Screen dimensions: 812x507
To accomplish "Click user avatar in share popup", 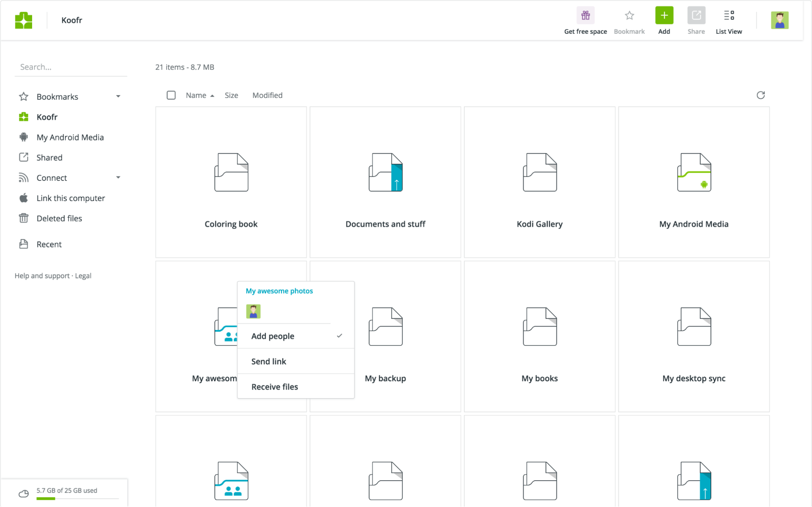I will [253, 312].
